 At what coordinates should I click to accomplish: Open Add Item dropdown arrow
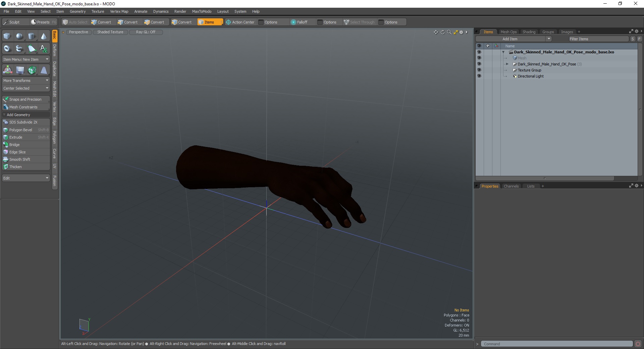click(549, 39)
